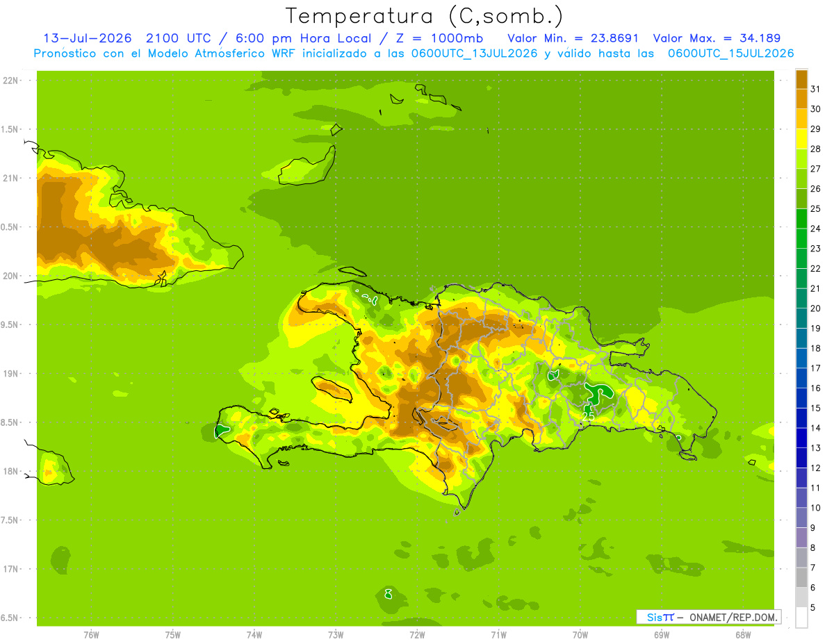Screen dimensions: 834x644
Task: Click the colorbar value '28'
Action: pyautogui.click(x=816, y=149)
